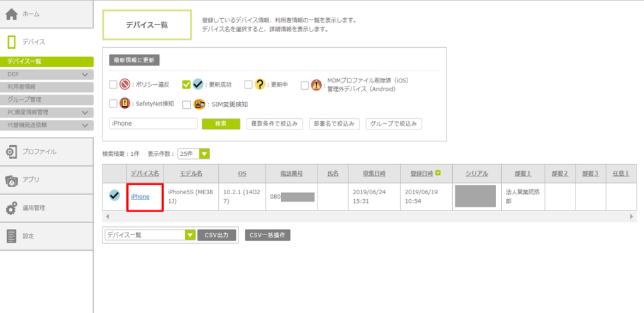The height and width of the screenshot is (313, 644).
Task: Click the green sort icon beside 登録日時
Action: (438, 173)
